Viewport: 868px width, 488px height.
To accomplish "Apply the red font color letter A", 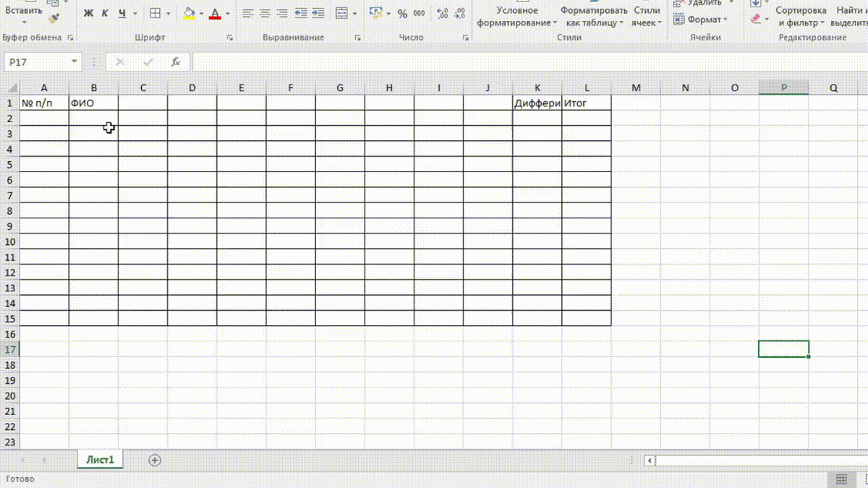I will 215,14.
